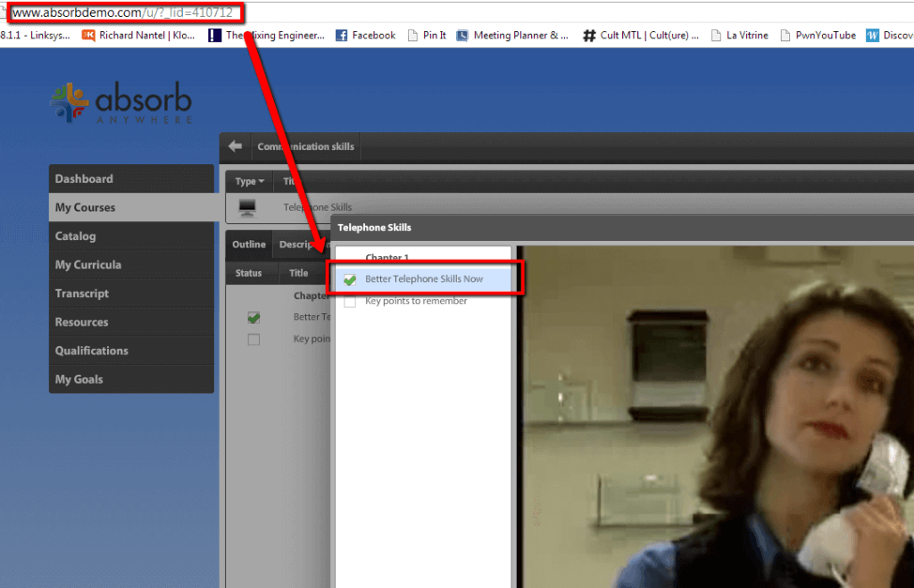914x588 pixels.
Task: Switch to the Description tab
Action: (x=302, y=244)
